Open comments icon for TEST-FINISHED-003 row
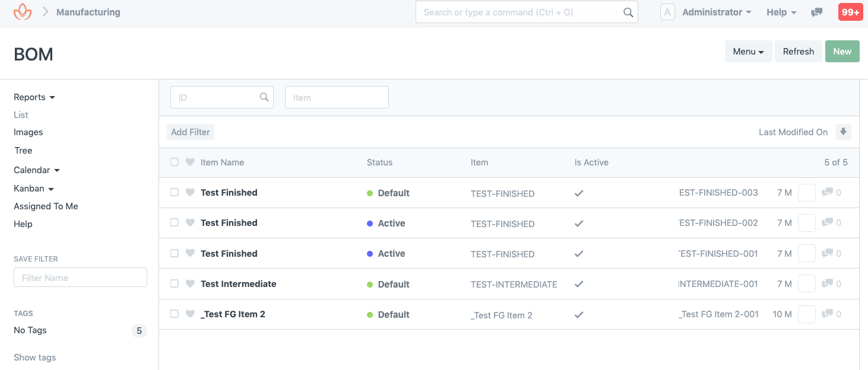Viewport: 868px width, 370px height. click(827, 193)
